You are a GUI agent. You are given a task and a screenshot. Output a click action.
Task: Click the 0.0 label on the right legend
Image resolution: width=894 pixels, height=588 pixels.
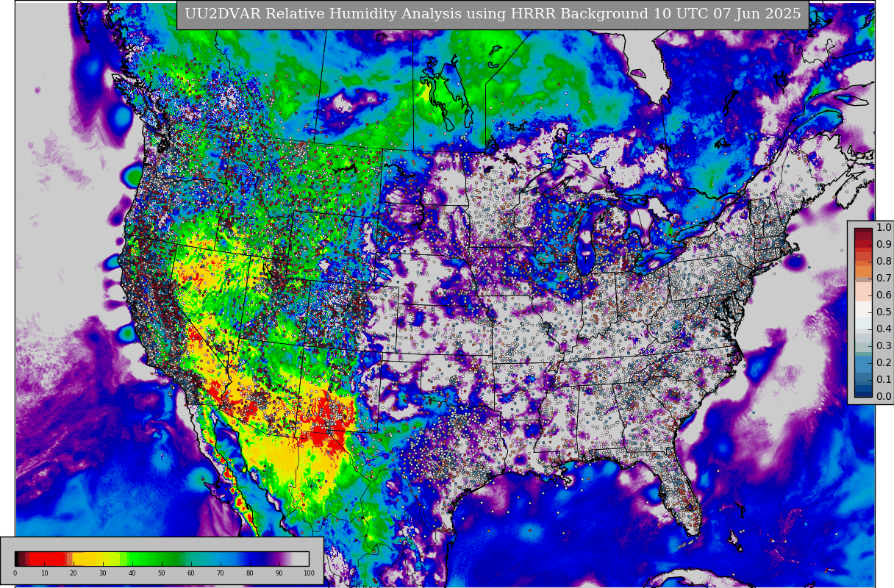click(884, 396)
